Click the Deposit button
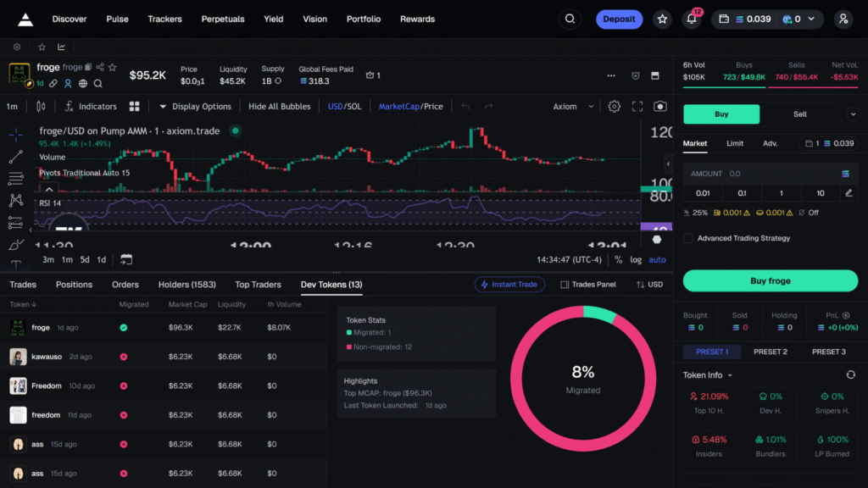Viewport: 868px width, 488px height. pyautogui.click(x=619, y=19)
